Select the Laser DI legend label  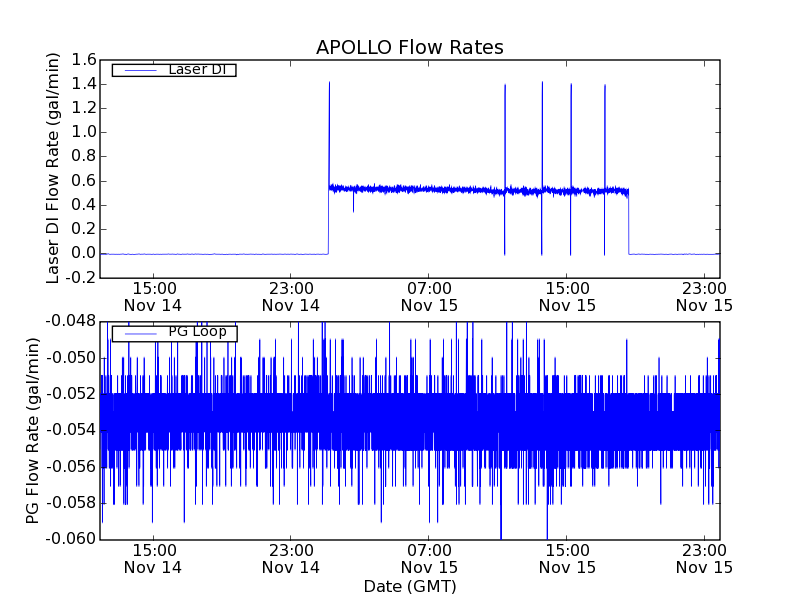pos(195,69)
